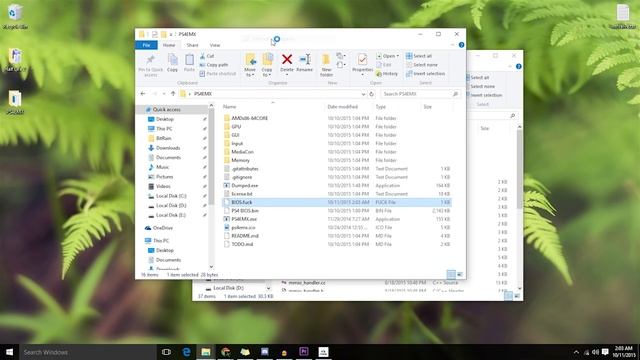Open the New item dropdown
The width and height of the screenshot is (640, 360).
tap(340, 56)
